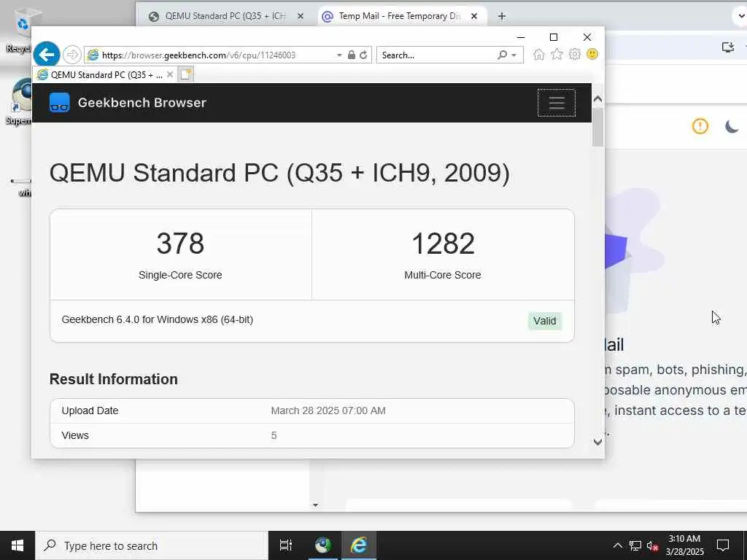Click install app icon in background browser toolbar
The height and width of the screenshot is (560, 747).
pyautogui.click(x=727, y=47)
